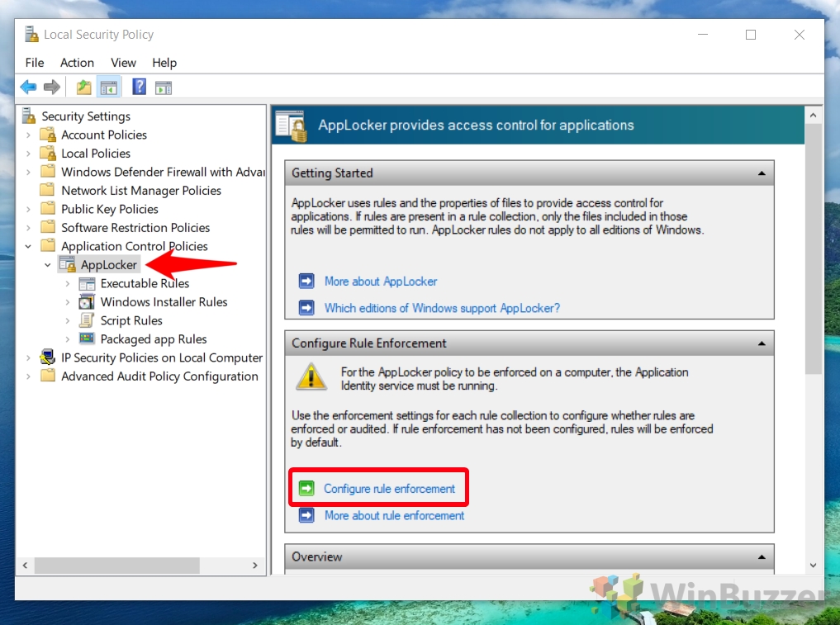
Task: Click arrow icon beside Which editions of Windows
Action: point(306,307)
